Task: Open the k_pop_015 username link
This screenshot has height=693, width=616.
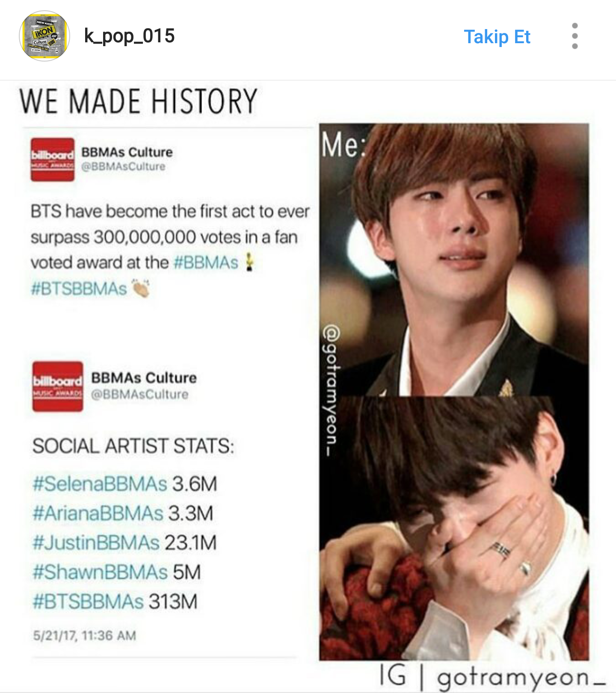Action: point(130,36)
